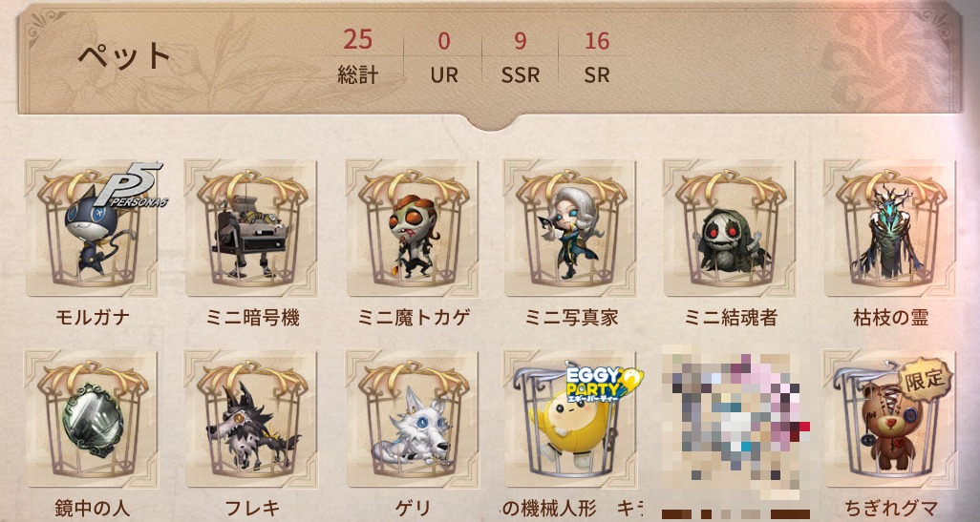Screen dimensions: 980x522
Task: Open the 鏡中の人 mirror pet
Action: tap(92, 418)
